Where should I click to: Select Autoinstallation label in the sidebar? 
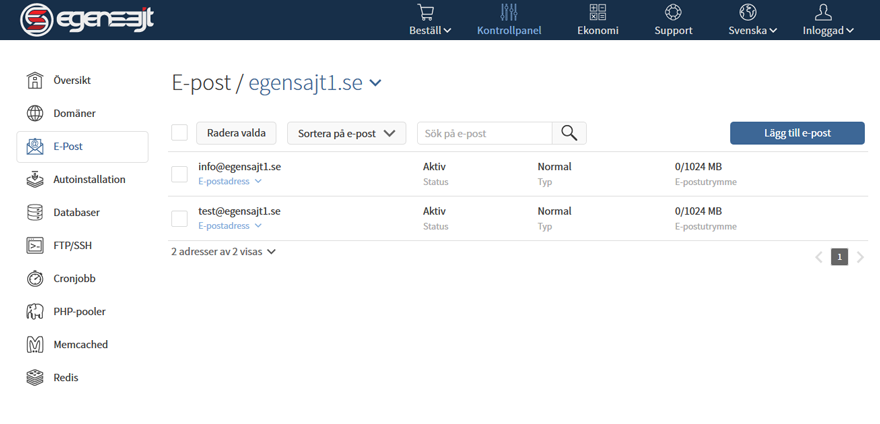(x=89, y=180)
